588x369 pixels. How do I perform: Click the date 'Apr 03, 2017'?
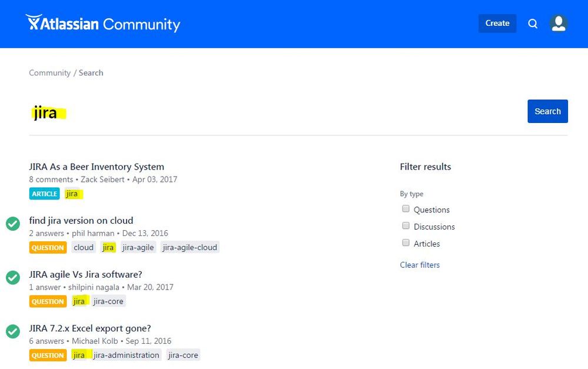tap(154, 179)
